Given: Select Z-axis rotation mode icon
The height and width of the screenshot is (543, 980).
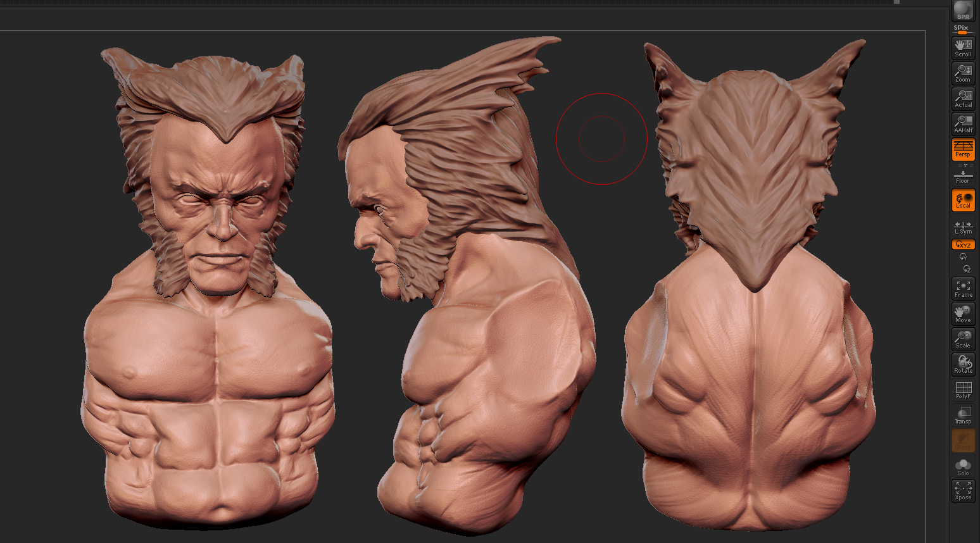Looking at the screenshot, I should [966, 269].
